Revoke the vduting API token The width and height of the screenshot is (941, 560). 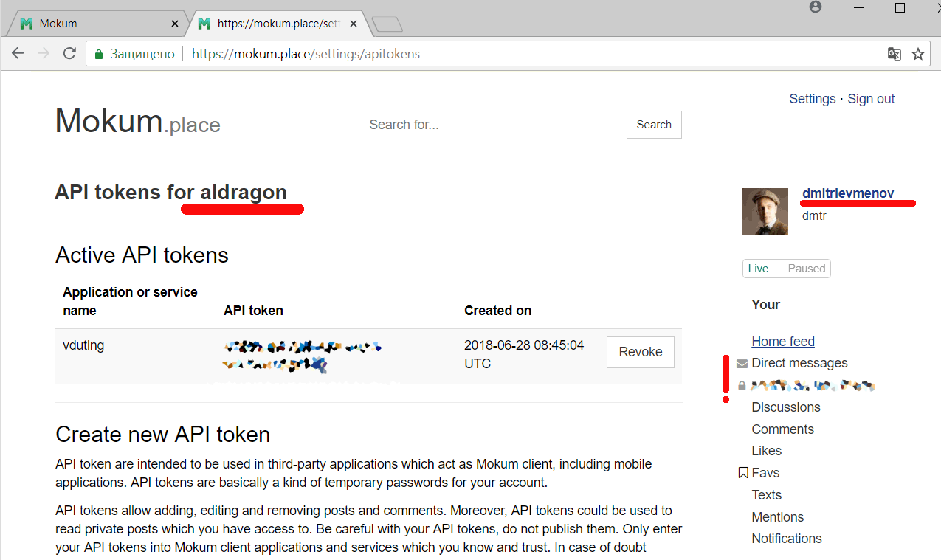641,352
